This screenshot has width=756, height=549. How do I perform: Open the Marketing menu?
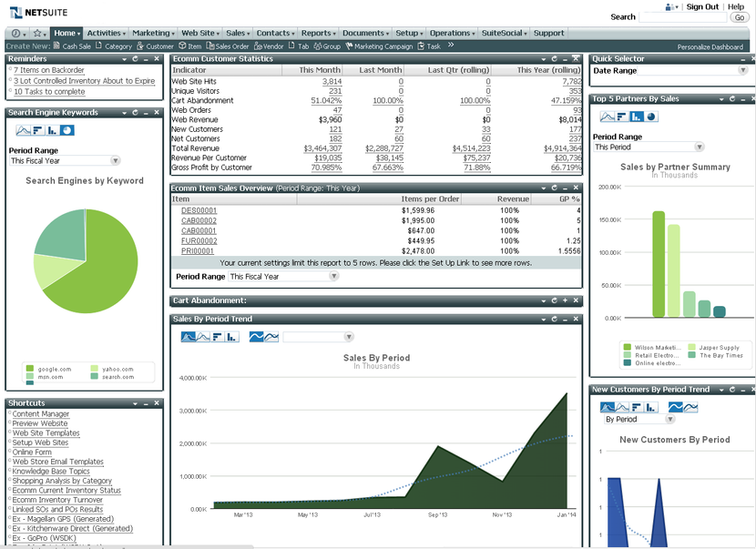pyautogui.click(x=152, y=34)
